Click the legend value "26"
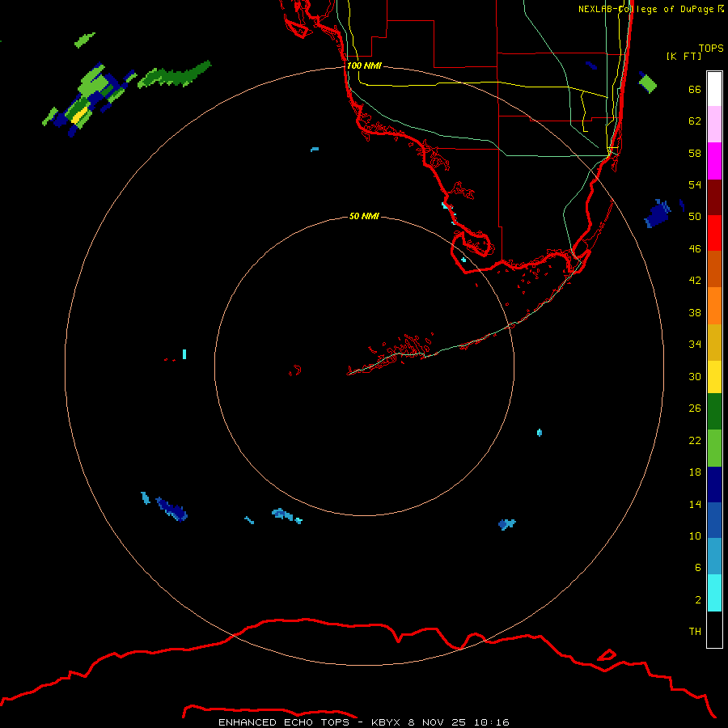Screen dimensions: 728x728 [695, 408]
